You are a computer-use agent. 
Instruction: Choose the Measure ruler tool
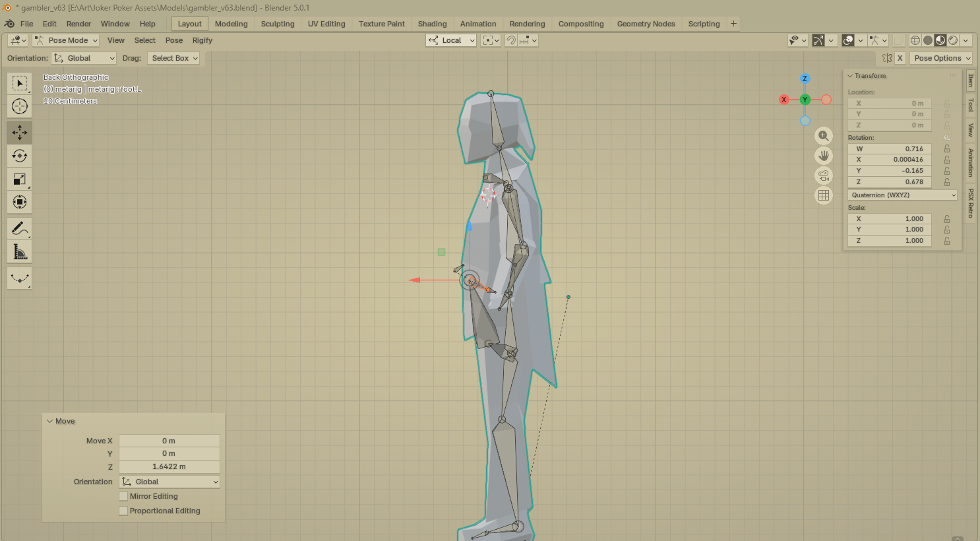click(x=20, y=251)
